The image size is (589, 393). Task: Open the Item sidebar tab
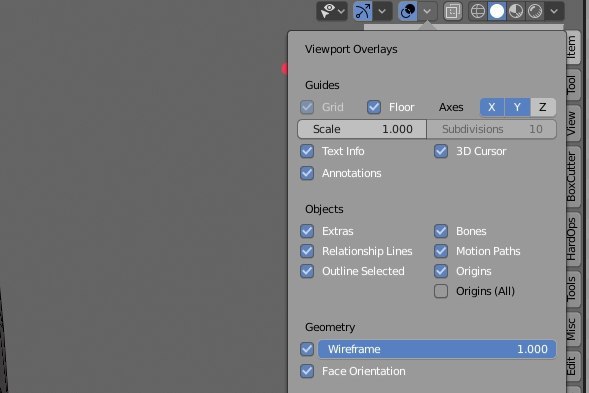tap(572, 47)
